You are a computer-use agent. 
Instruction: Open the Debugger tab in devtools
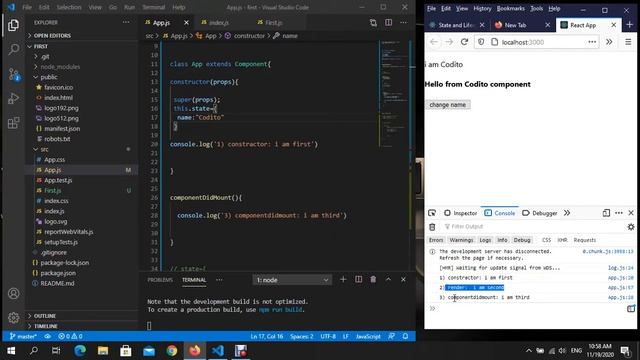[x=540, y=213]
